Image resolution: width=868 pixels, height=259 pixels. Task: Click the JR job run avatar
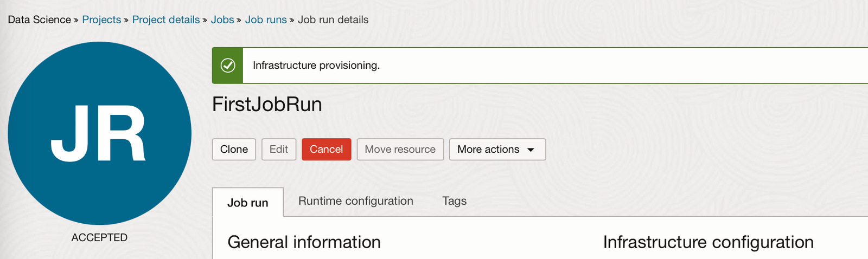click(99, 133)
